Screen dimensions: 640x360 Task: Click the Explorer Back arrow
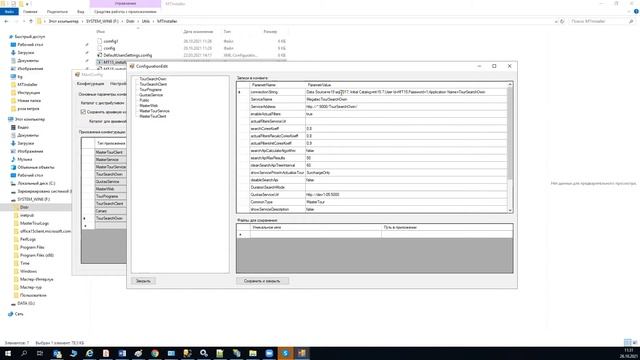pyautogui.click(x=6, y=21)
